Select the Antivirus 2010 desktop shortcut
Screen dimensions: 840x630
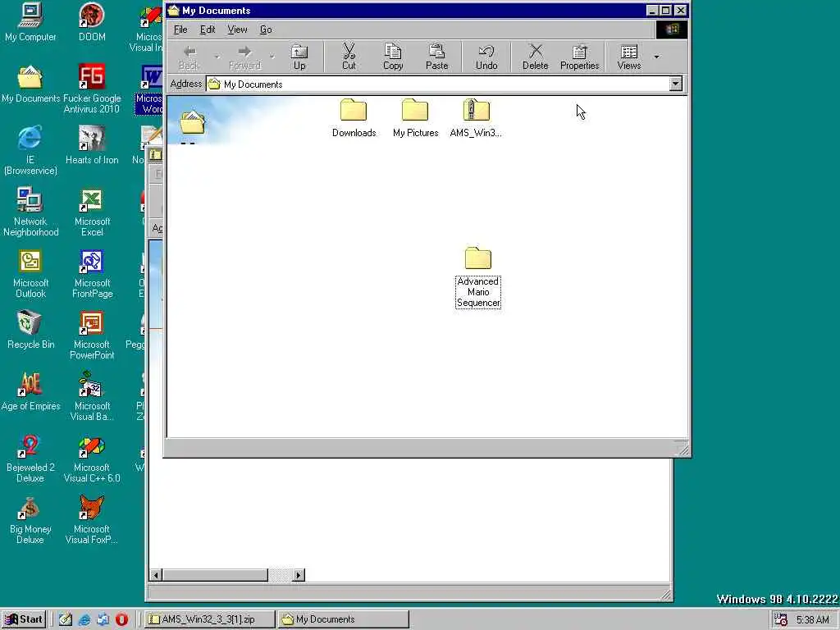coord(92,89)
